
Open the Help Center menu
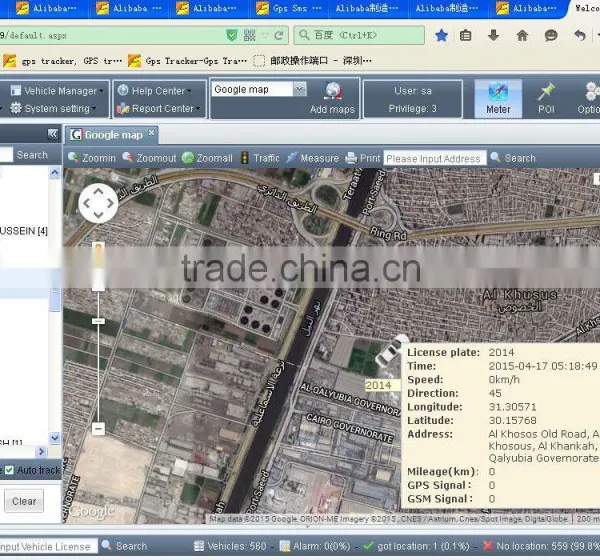click(155, 91)
